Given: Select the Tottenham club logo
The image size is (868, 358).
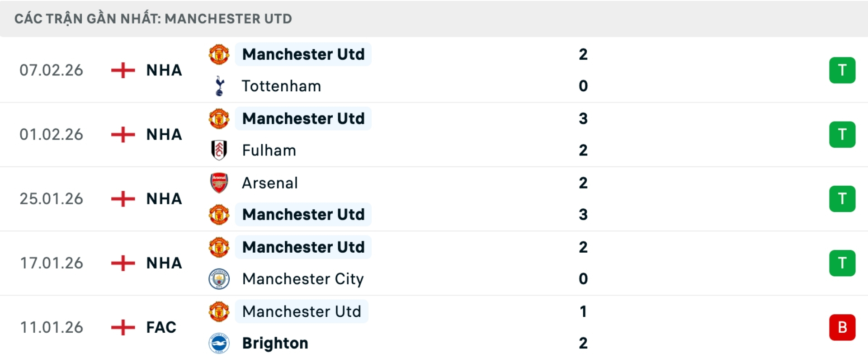Looking at the screenshot, I should pos(219,86).
